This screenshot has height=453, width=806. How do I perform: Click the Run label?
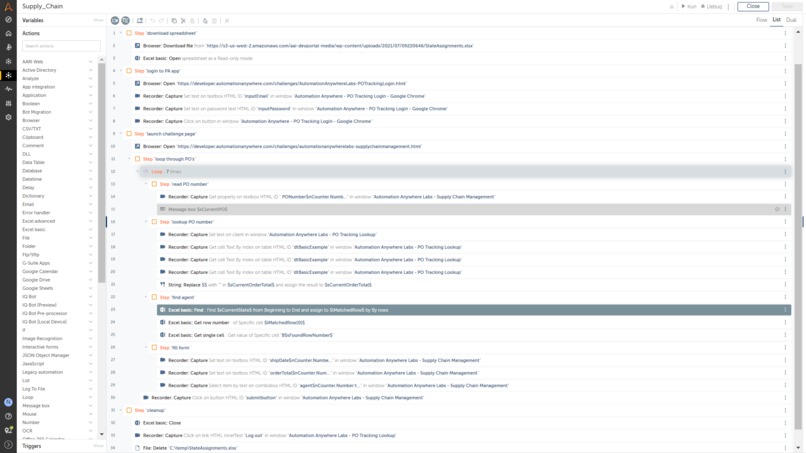(691, 7)
